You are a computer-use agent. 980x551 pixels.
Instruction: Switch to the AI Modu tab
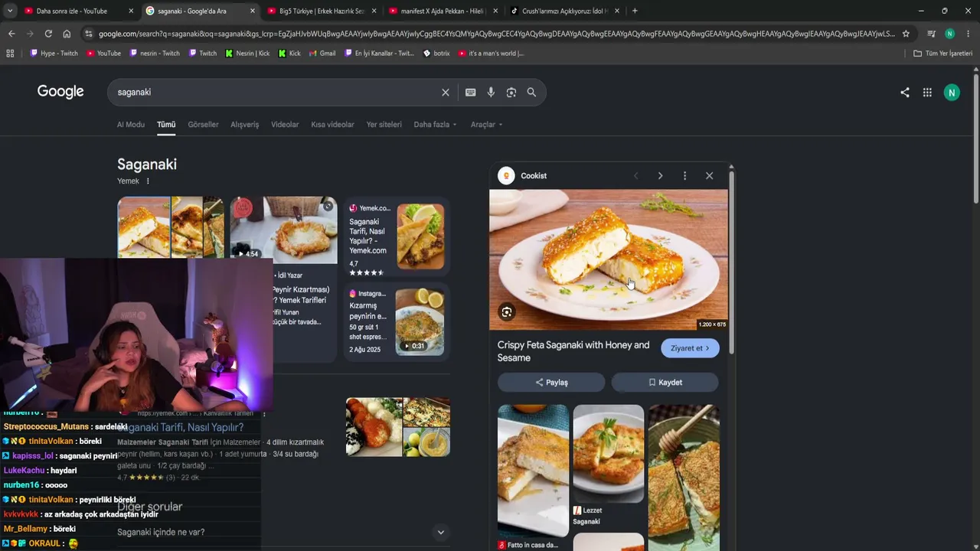(x=131, y=125)
